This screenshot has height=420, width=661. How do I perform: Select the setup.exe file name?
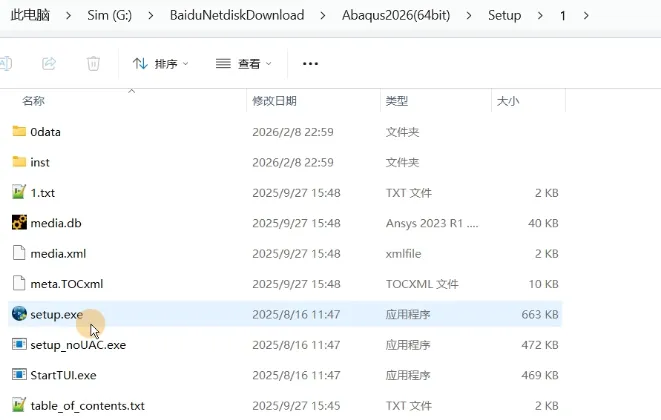click(56, 314)
